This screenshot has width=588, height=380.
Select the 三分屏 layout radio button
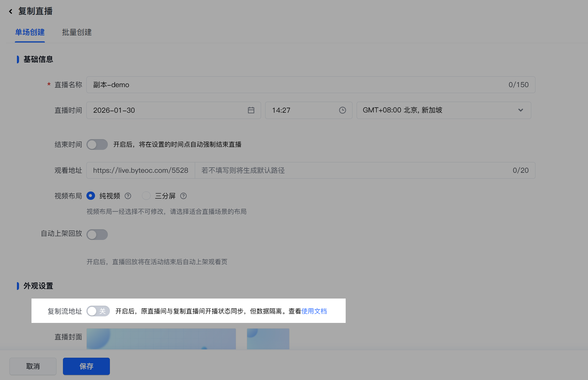tap(146, 196)
